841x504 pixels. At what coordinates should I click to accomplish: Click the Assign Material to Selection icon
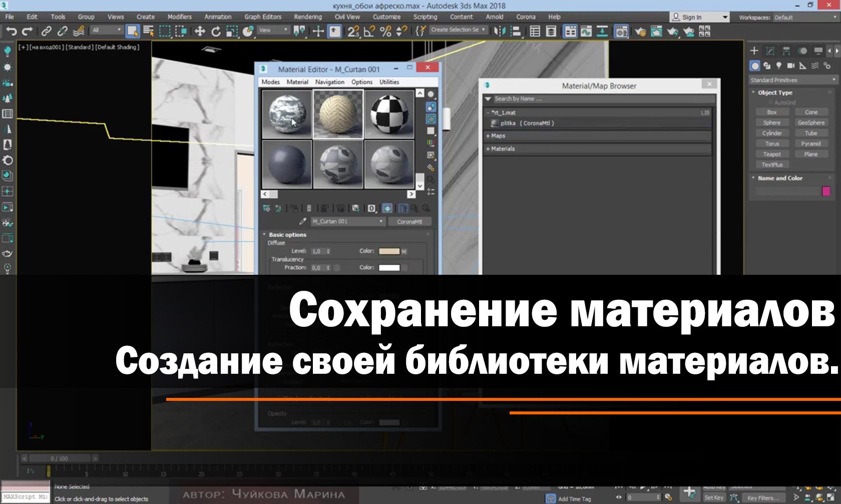(294, 209)
